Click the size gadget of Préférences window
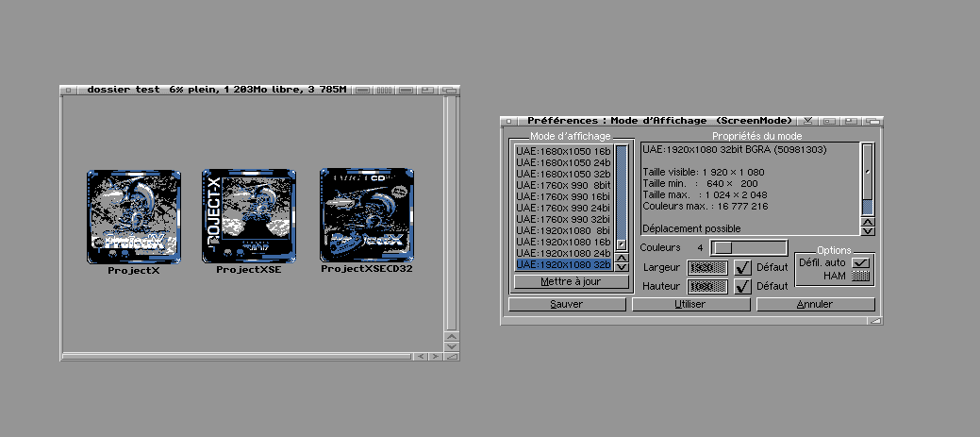Screen dimensions: 980x437 tap(875, 320)
